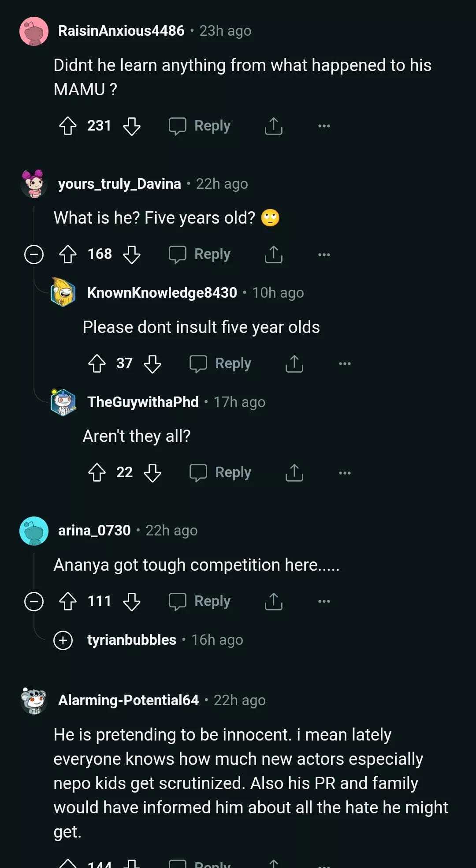Upvote RaisinAnxious4486's comment
Screen dimensions: 476x868
pos(68,126)
